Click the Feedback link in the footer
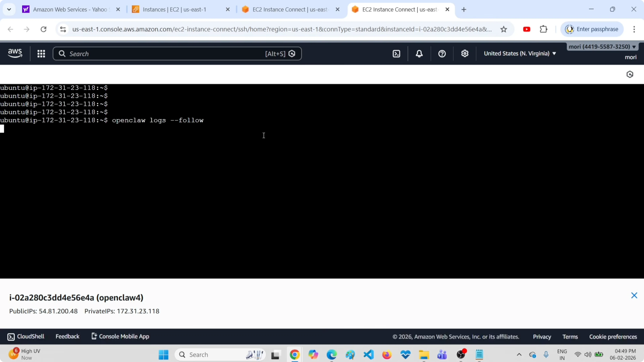 67,336
